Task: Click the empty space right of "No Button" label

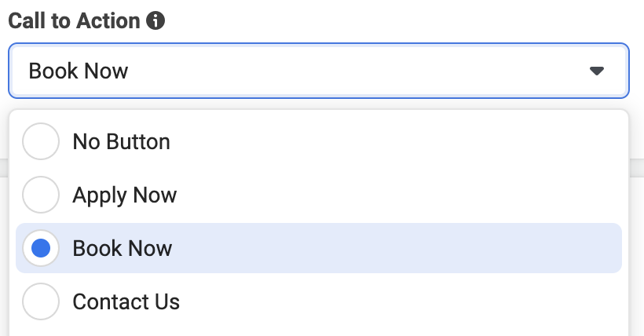Action: (x=393, y=141)
